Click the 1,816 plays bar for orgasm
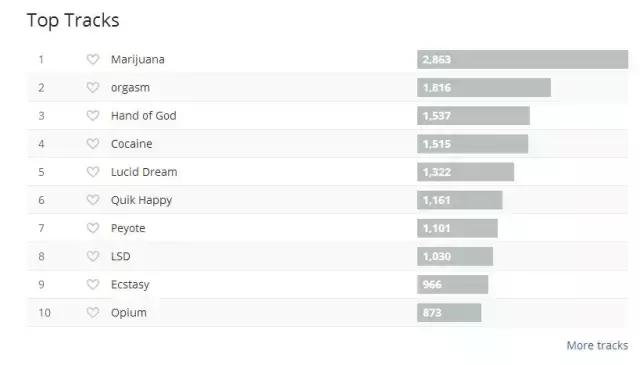 tap(484, 87)
